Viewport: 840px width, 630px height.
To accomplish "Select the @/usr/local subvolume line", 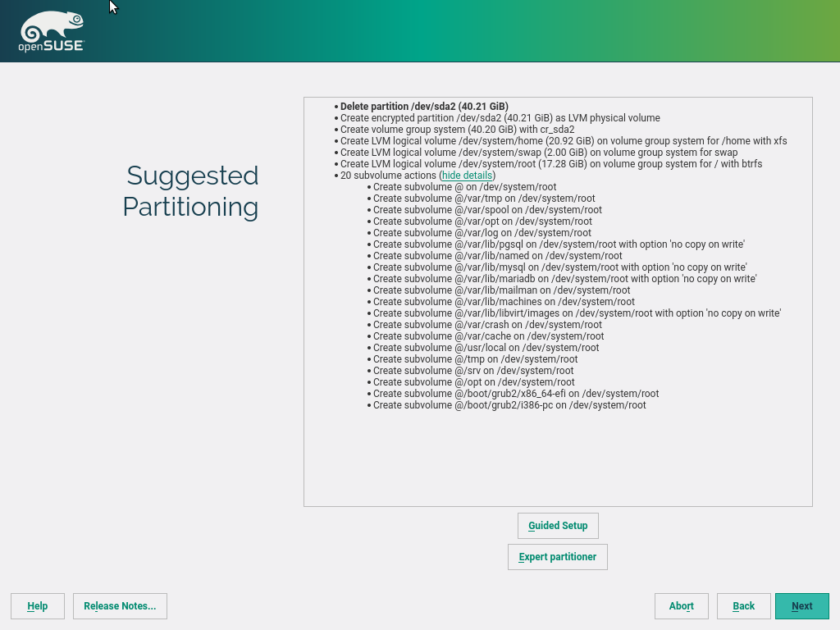I will [486, 348].
